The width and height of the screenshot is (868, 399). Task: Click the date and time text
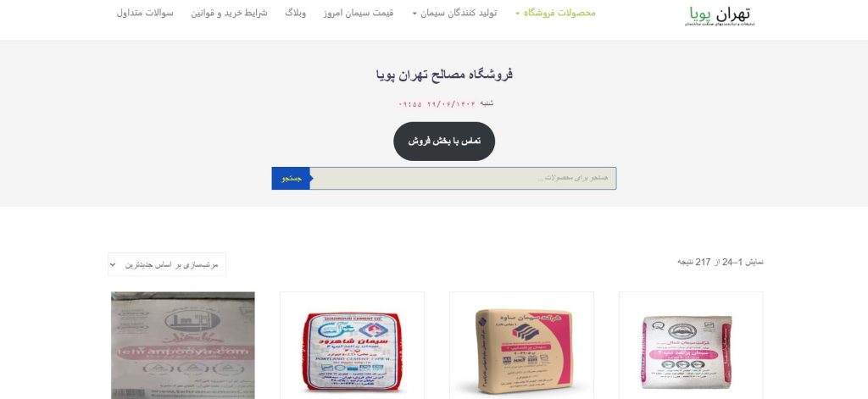[x=446, y=104]
